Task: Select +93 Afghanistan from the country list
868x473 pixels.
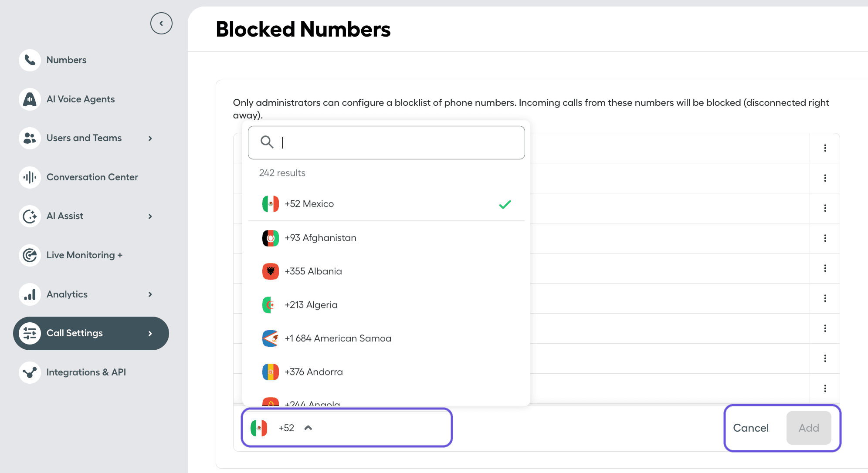Action: pos(320,238)
